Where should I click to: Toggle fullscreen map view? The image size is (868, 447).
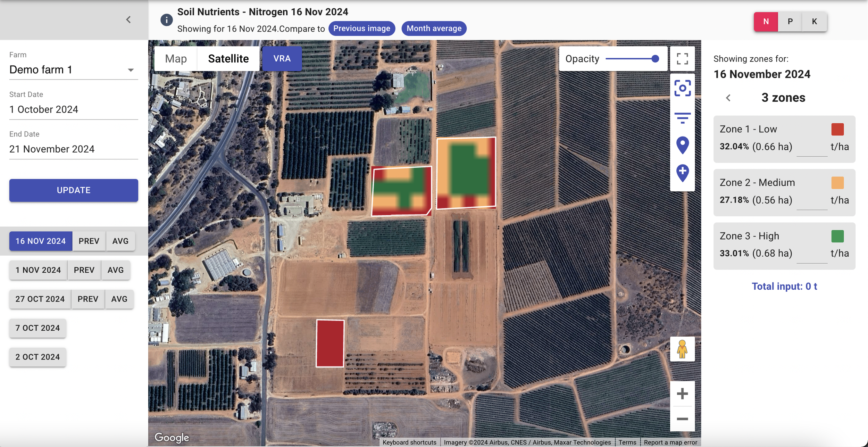pyautogui.click(x=682, y=59)
